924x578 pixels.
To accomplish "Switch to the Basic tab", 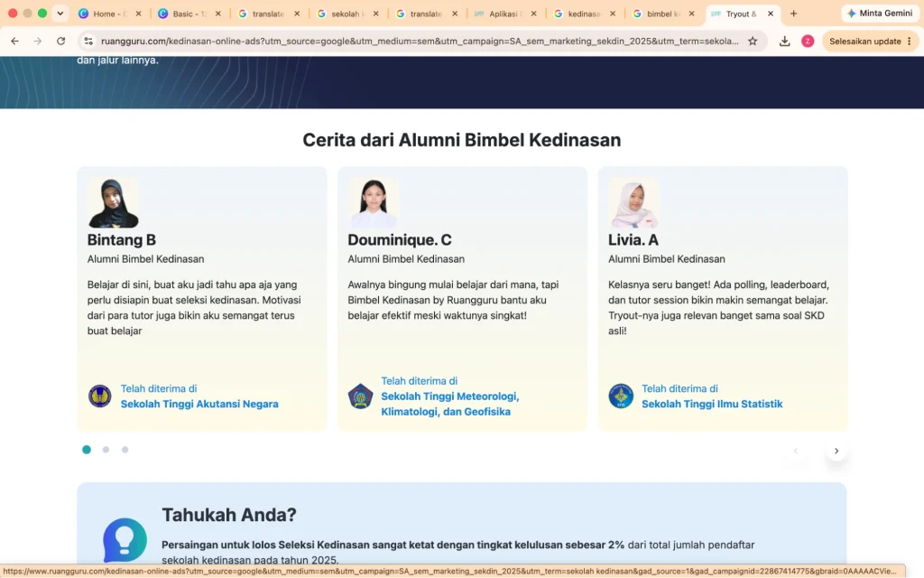I will pyautogui.click(x=189, y=14).
